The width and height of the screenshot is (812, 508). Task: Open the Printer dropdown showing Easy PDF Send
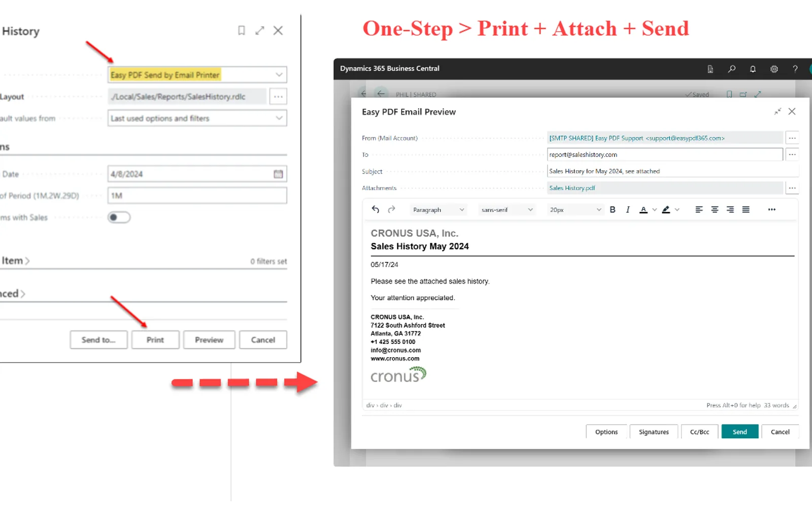(197, 75)
